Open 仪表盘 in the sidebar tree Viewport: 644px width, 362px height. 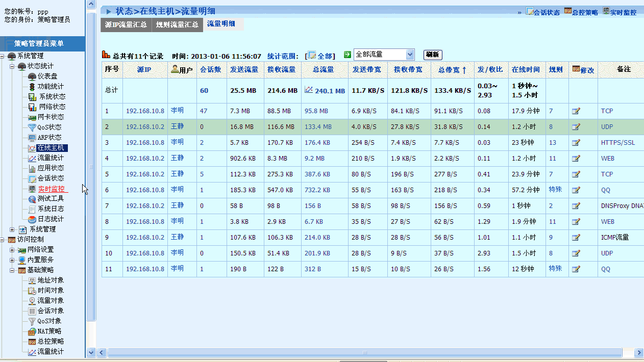pyautogui.click(x=47, y=76)
